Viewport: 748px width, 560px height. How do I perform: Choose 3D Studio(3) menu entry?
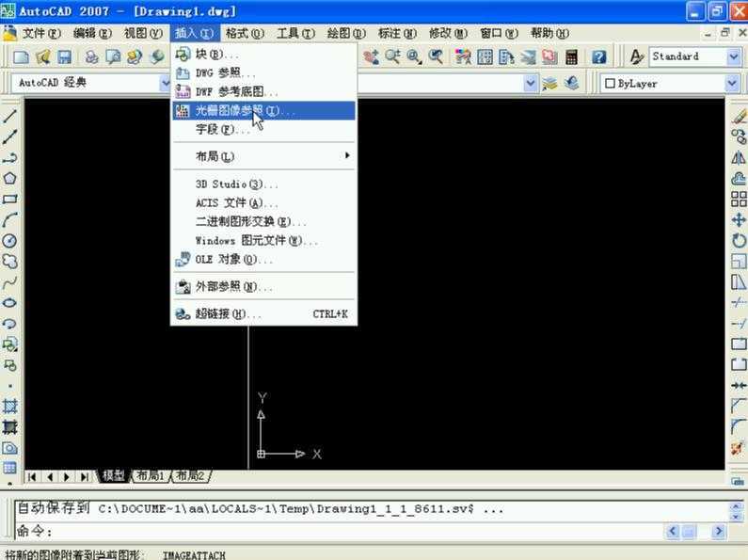point(263,184)
